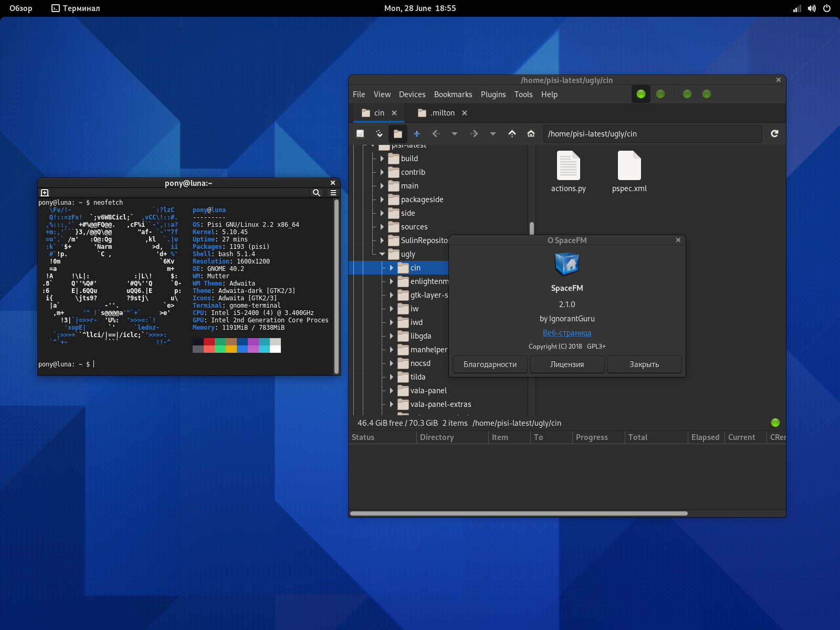This screenshot has height=630, width=840.
Task: Add a new terminal tab with plus icon
Action: point(45,193)
